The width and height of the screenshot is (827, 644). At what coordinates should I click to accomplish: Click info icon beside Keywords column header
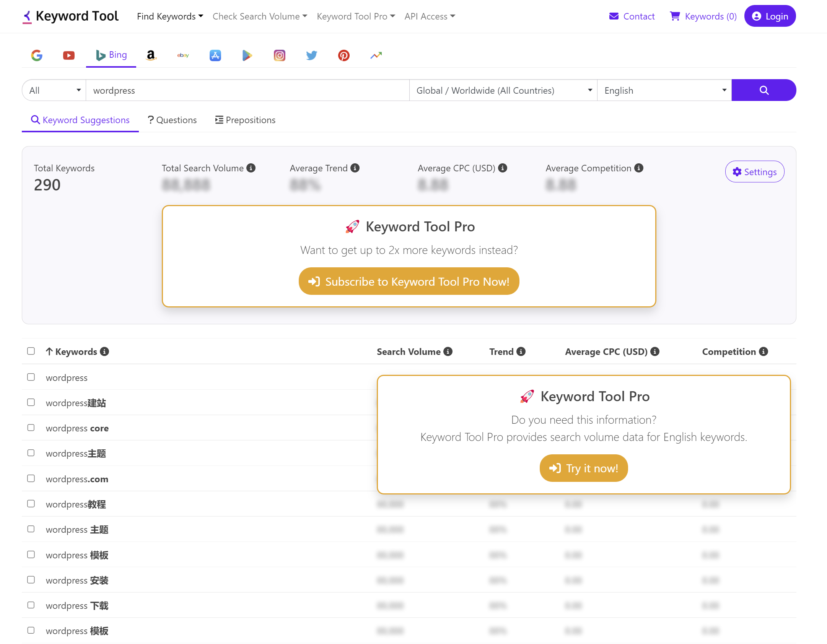(104, 351)
